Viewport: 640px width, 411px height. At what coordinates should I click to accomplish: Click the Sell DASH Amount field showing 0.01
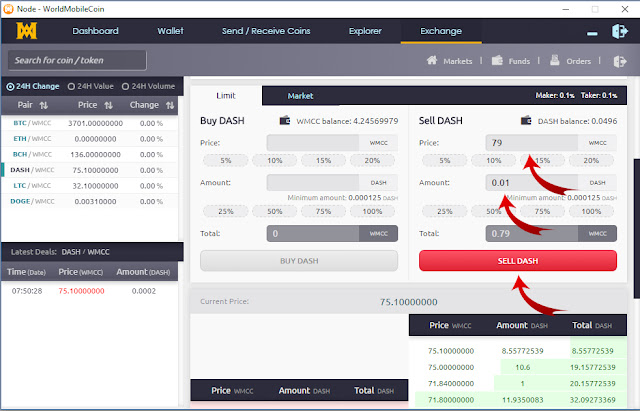click(x=531, y=182)
